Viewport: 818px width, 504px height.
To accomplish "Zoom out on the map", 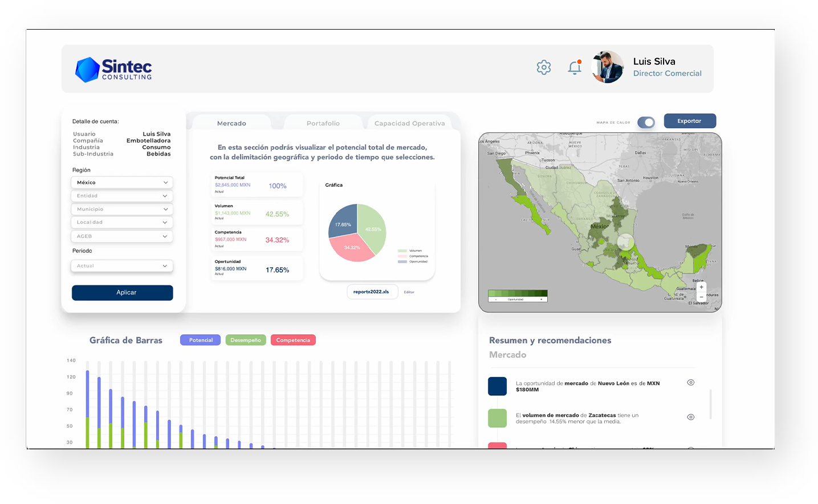I will click(x=701, y=297).
